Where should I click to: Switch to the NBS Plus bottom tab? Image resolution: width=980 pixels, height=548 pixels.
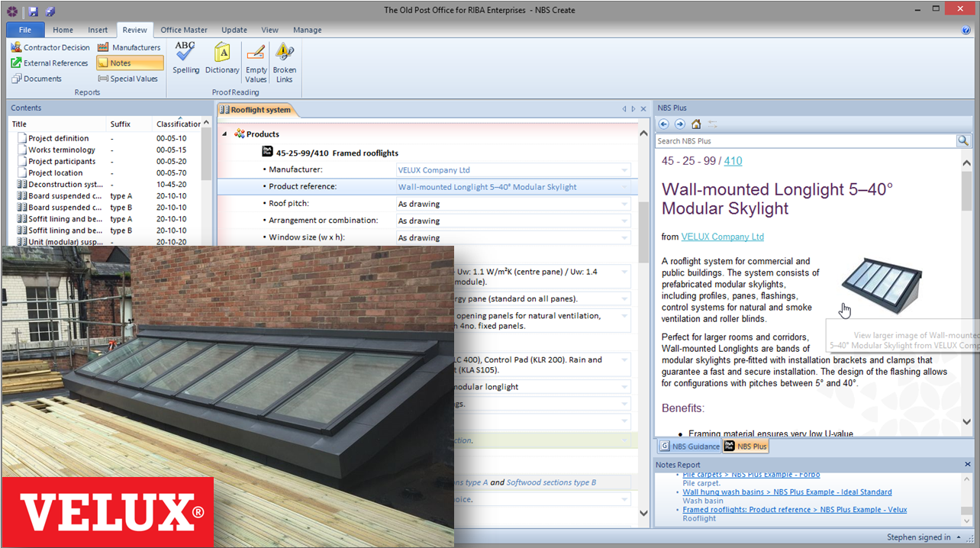pos(746,446)
